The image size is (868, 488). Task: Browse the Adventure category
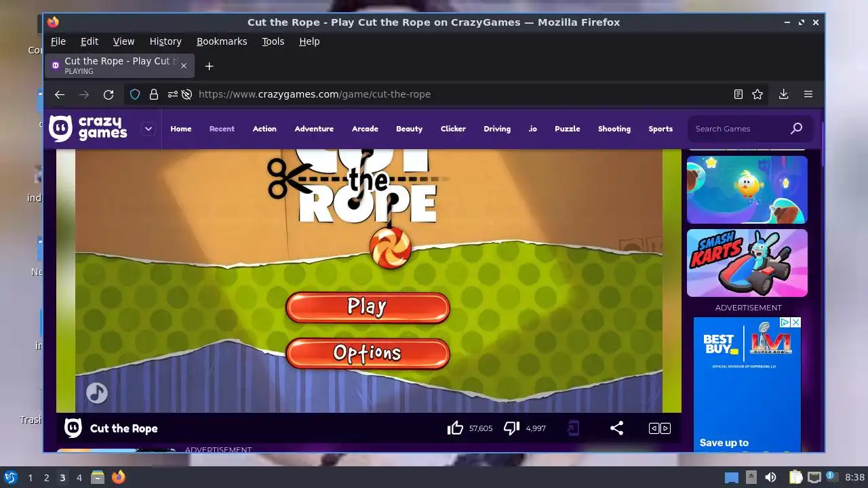pyautogui.click(x=314, y=129)
